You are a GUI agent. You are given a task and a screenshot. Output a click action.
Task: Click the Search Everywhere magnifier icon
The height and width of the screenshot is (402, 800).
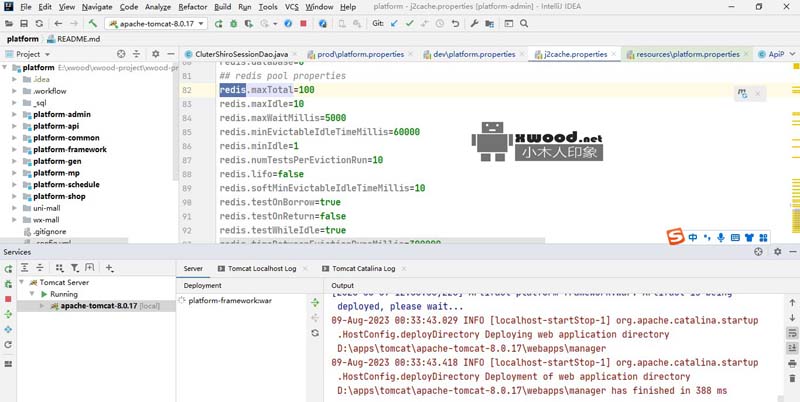[x=524, y=23]
